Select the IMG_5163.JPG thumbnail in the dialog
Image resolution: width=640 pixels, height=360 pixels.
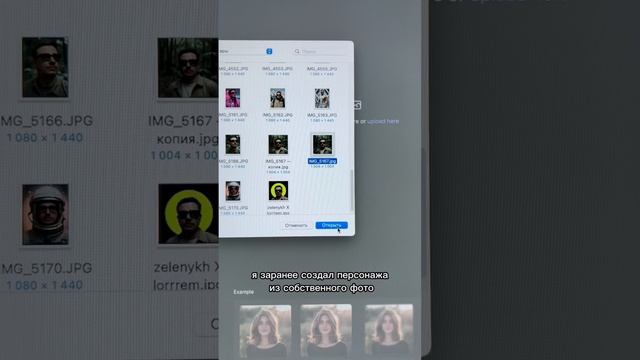322,98
